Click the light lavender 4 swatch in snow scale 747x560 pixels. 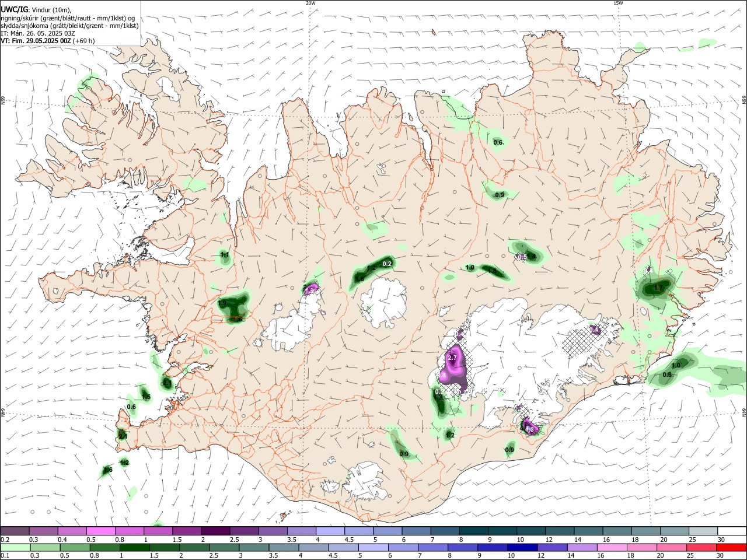tap(329, 531)
